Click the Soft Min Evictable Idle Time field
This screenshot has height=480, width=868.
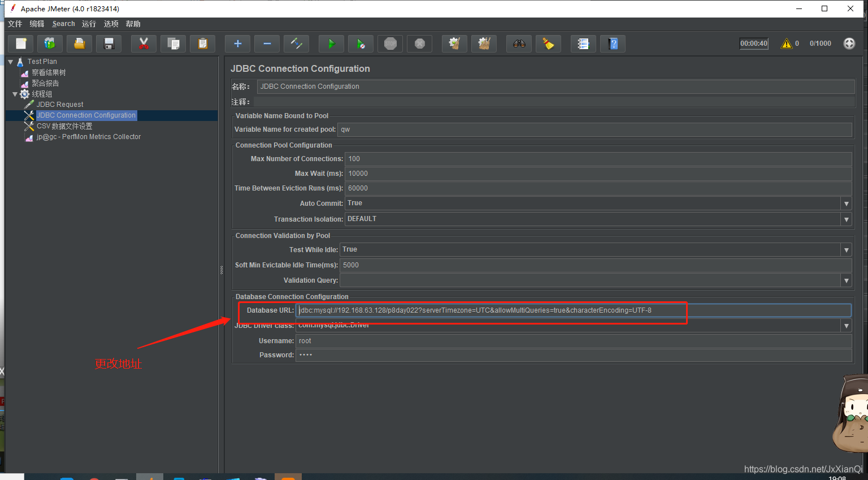[x=596, y=265]
